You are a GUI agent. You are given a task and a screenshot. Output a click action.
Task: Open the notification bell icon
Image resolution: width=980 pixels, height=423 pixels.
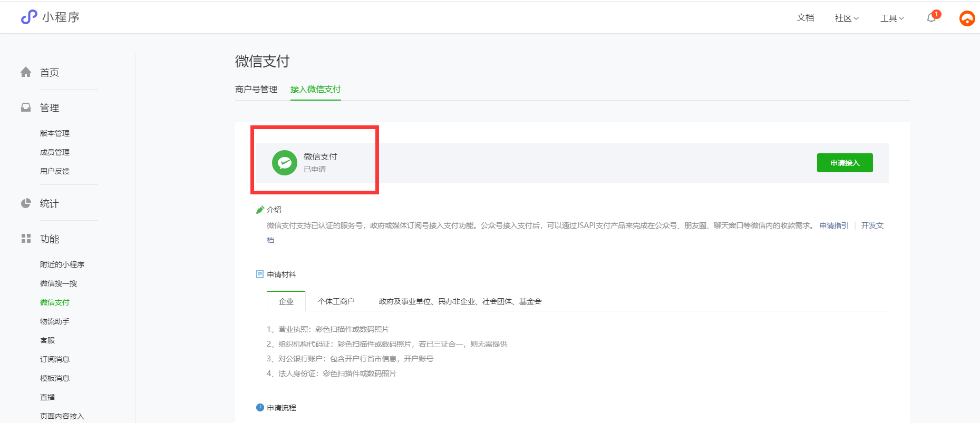coord(932,17)
